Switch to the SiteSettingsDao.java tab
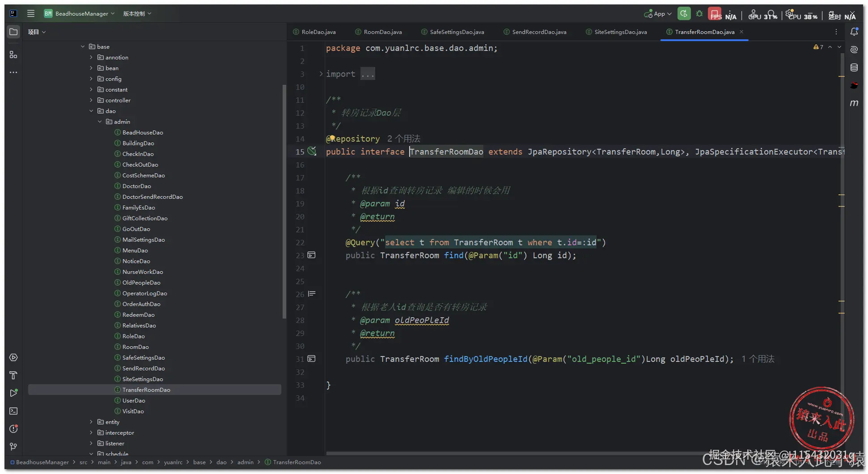This screenshot has height=474, width=868. 617,32
